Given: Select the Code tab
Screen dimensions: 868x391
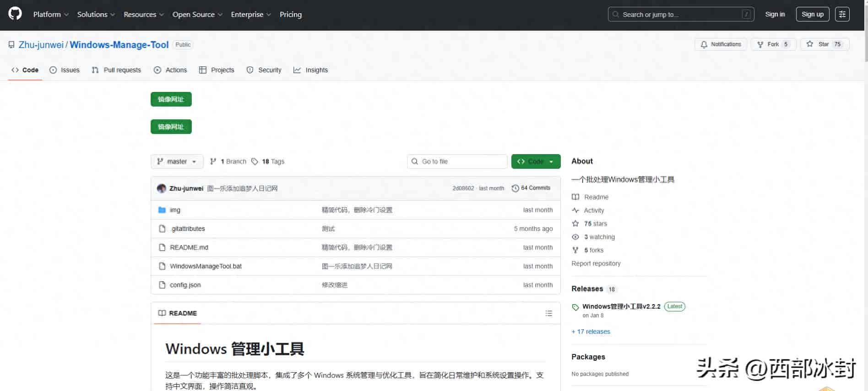Looking at the screenshot, I should [25, 70].
